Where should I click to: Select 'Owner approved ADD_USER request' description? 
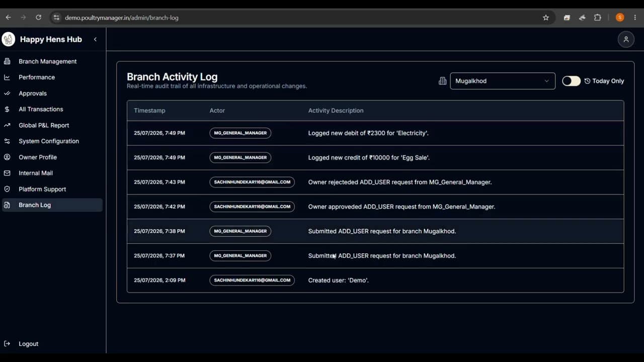[401, 207]
